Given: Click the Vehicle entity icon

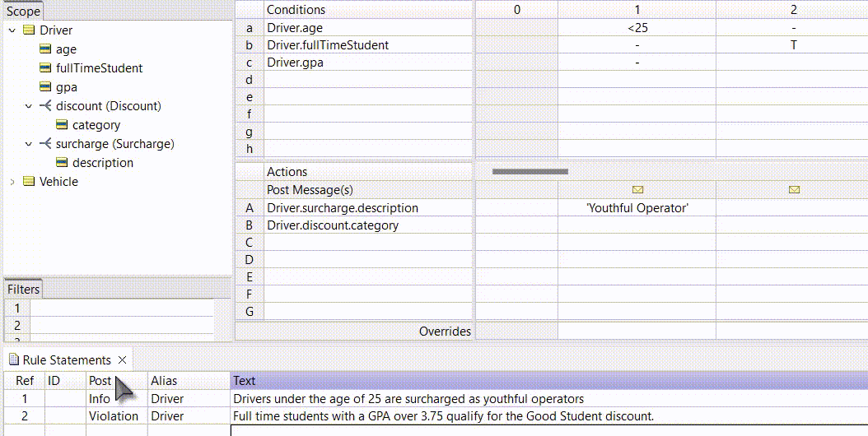Looking at the screenshot, I should pos(29,182).
